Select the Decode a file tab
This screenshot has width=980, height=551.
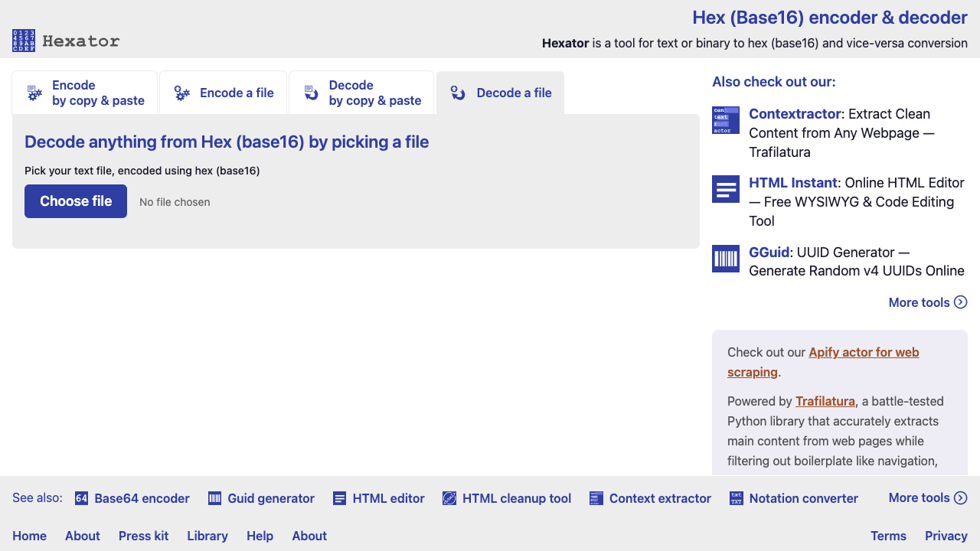501,93
